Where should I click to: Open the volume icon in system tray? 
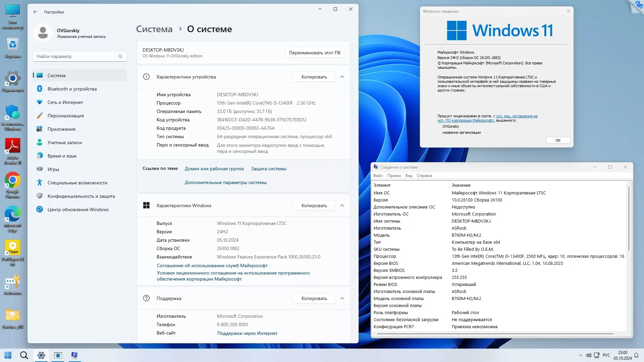click(589, 355)
